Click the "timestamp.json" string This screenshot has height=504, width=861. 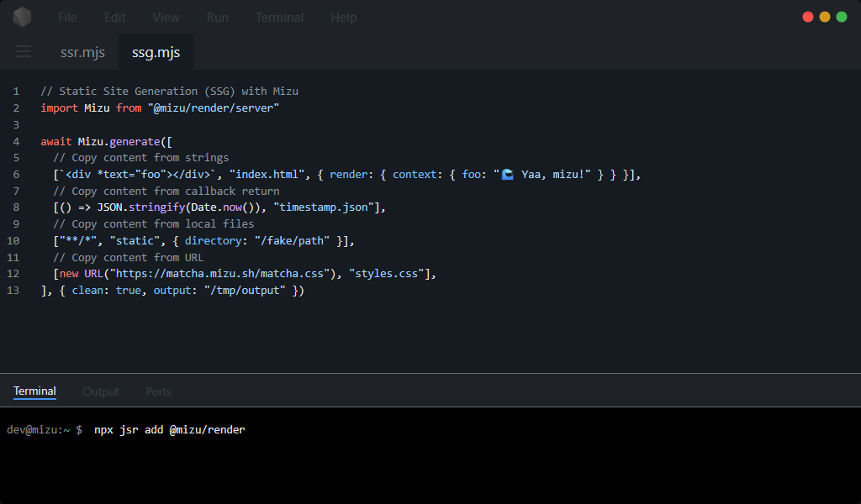pyautogui.click(x=324, y=207)
